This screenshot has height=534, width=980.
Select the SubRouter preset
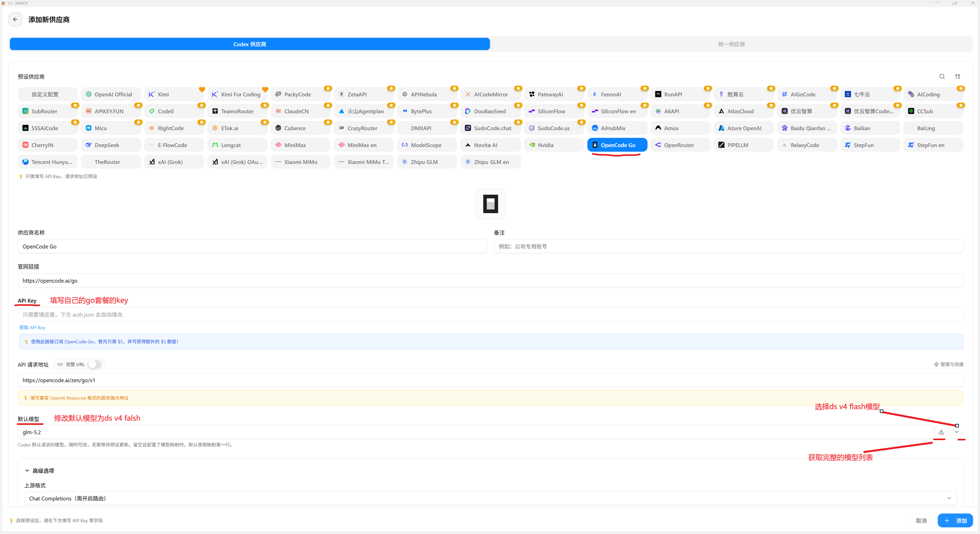[48, 111]
